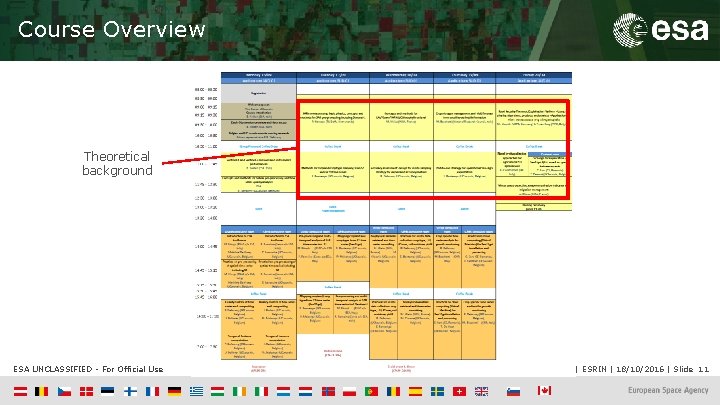
Task: Click the Poland flag icon
Action: pos(349,391)
